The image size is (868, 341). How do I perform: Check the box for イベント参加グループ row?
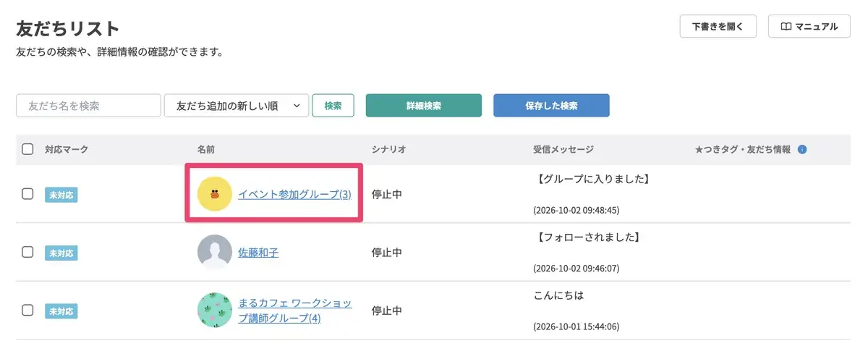pos(27,194)
